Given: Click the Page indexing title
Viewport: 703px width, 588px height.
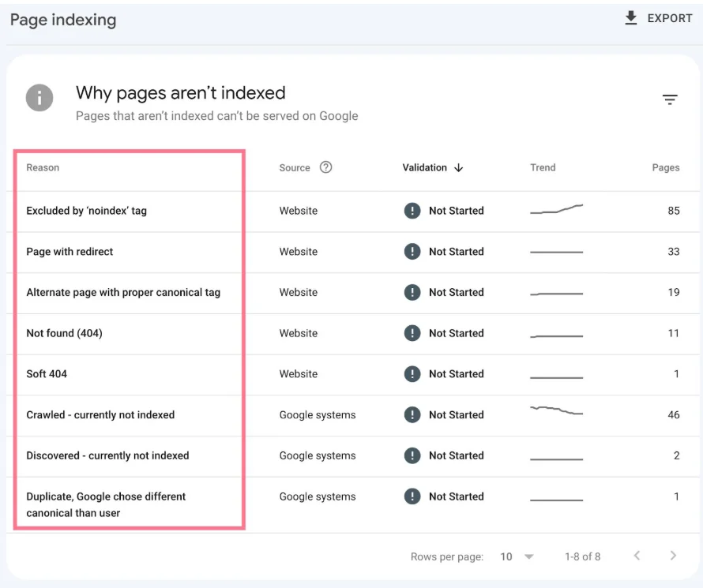Looking at the screenshot, I should [63, 20].
